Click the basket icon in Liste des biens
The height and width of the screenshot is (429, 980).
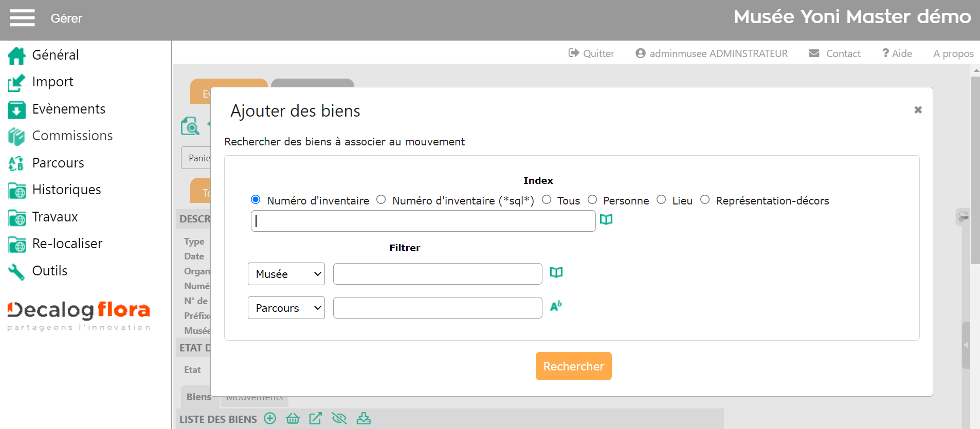coord(293,419)
